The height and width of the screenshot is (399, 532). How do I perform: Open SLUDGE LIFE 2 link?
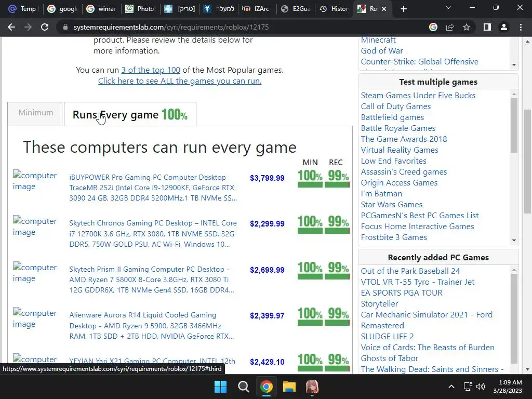tap(387, 336)
